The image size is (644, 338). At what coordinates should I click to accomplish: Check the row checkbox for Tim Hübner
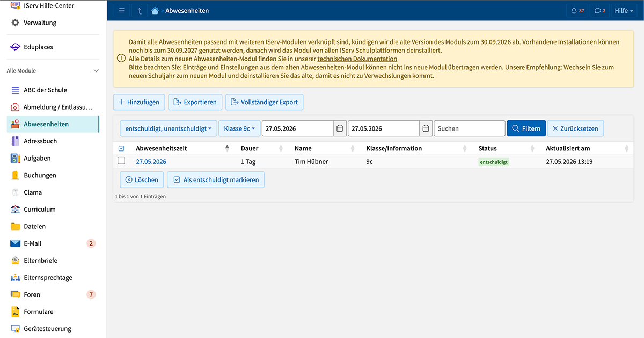coord(121,161)
